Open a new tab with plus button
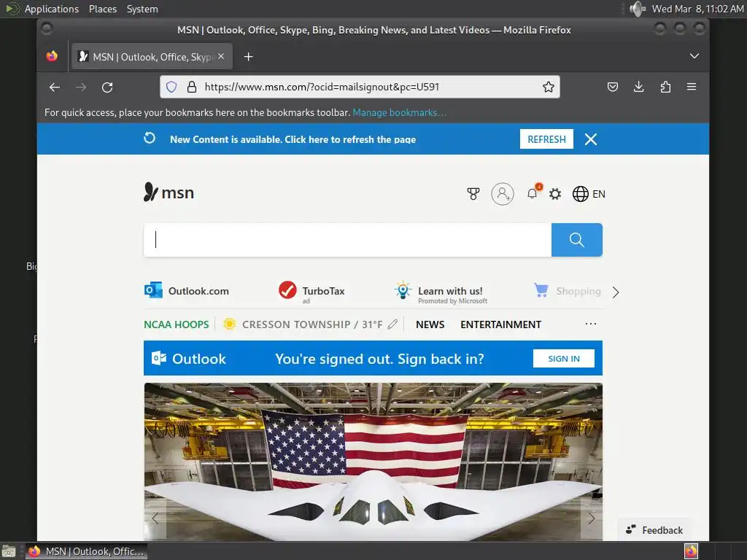The image size is (747, 560). pyautogui.click(x=248, y=57)
